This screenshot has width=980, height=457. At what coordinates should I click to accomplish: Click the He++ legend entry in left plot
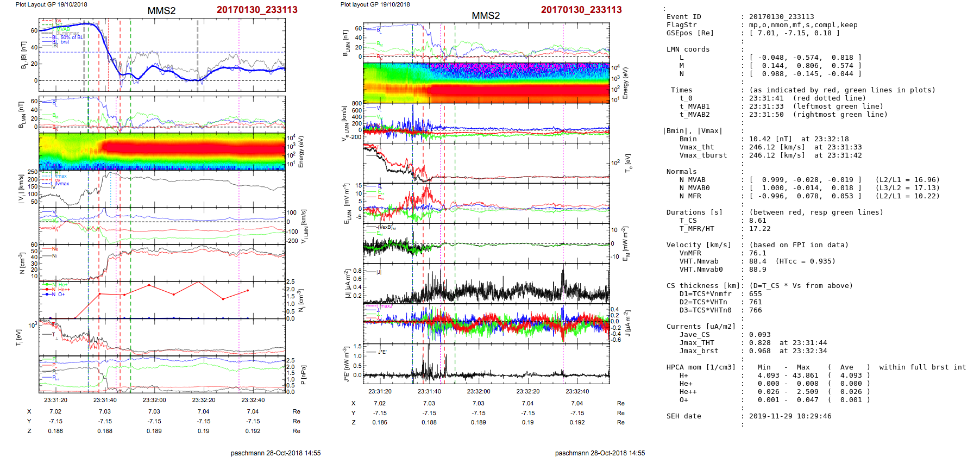63,290
